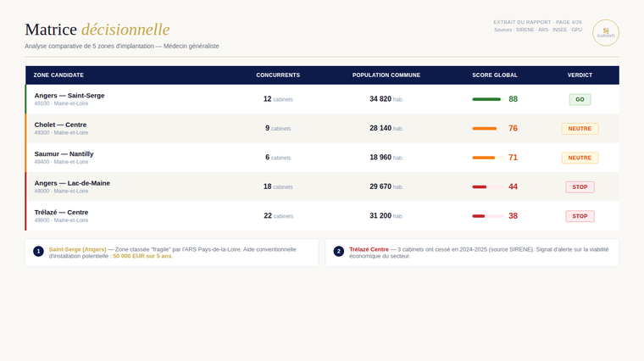Click NEUTRE badge in Saumur — Nantilly row
The width and height of the screenshot is (644, 361).
(580, 158)
